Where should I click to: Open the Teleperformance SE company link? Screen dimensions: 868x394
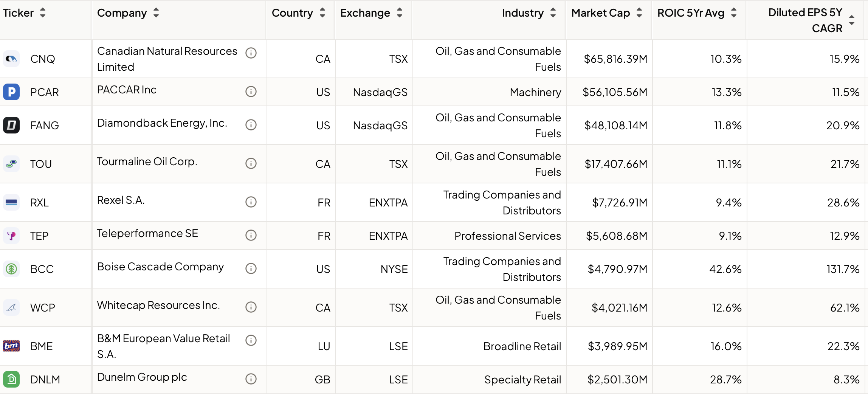click(147, 233)
